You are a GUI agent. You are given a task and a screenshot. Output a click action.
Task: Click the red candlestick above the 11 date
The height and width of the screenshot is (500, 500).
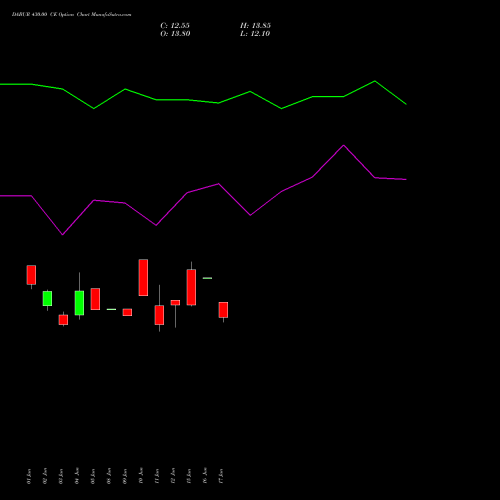click(x=159, y=315)
